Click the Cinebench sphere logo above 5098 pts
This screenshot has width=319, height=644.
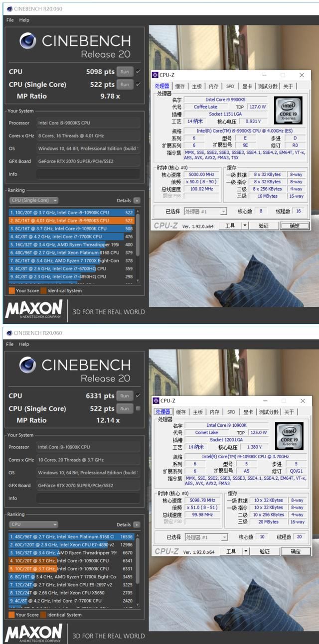coord(27,41)
